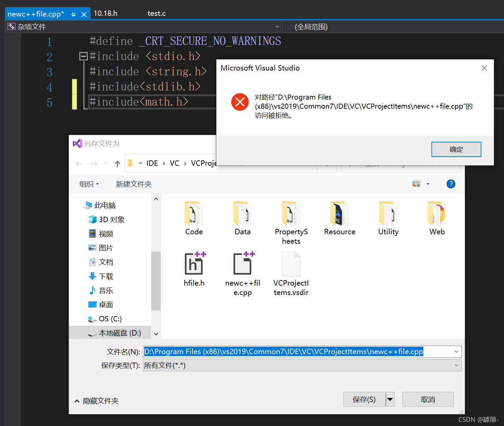
Task: Click the #include<stdlib.h> line
Action: pyautogui.click(x=145, y=87)
